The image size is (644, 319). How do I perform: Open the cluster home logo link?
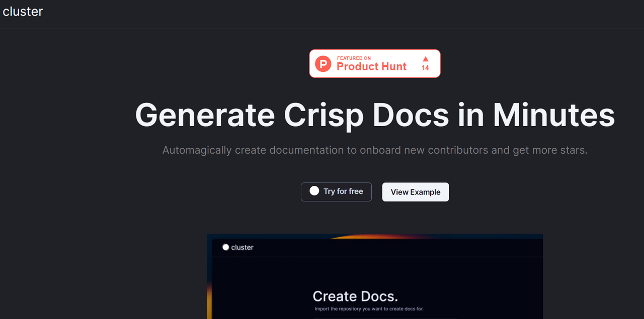(23, 12)
